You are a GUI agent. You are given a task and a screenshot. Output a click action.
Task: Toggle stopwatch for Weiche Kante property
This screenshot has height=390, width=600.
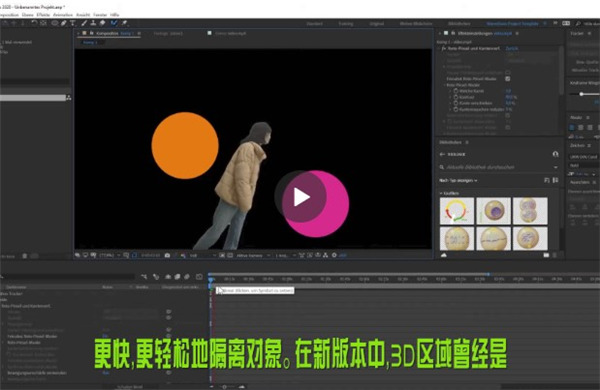click(456, 91)
